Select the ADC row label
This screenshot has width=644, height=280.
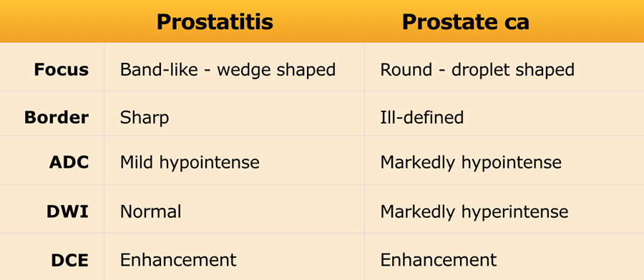click(69, 163)
